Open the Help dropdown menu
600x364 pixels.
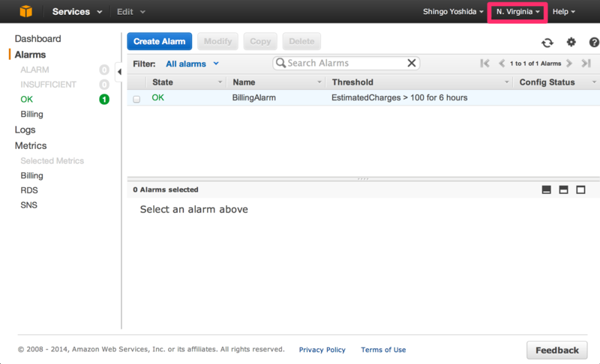(x=564, y=12)
